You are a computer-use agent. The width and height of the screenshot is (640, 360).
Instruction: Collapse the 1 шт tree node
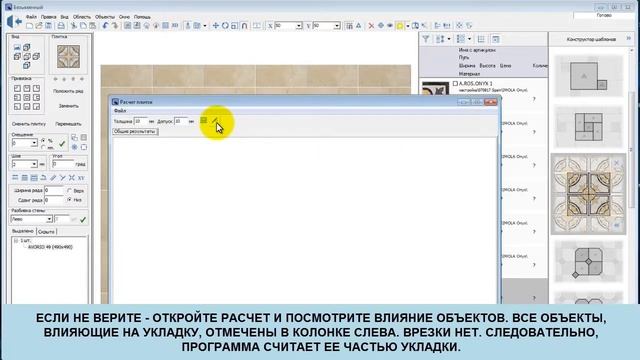point(16,241)
